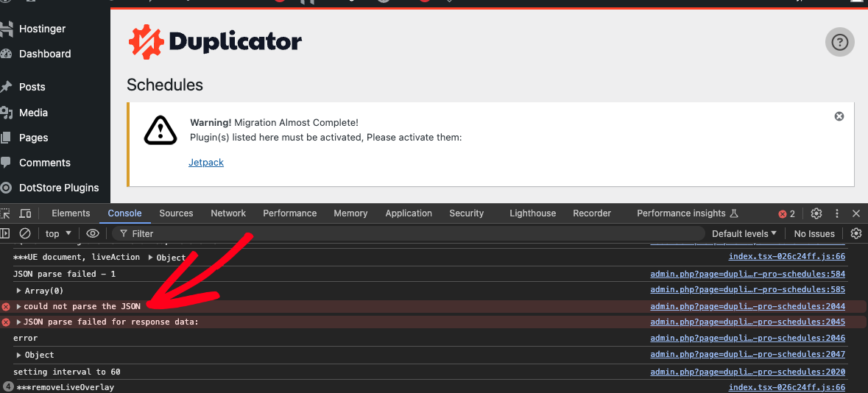This screenshot has width=868, height=393.
Task: Open source link ending in schedules:2020
Action: click(747, 372)
